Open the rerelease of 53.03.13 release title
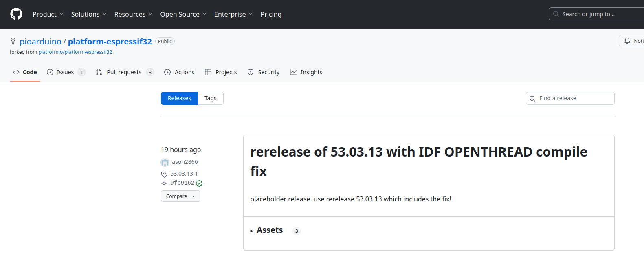 point(419,161)
